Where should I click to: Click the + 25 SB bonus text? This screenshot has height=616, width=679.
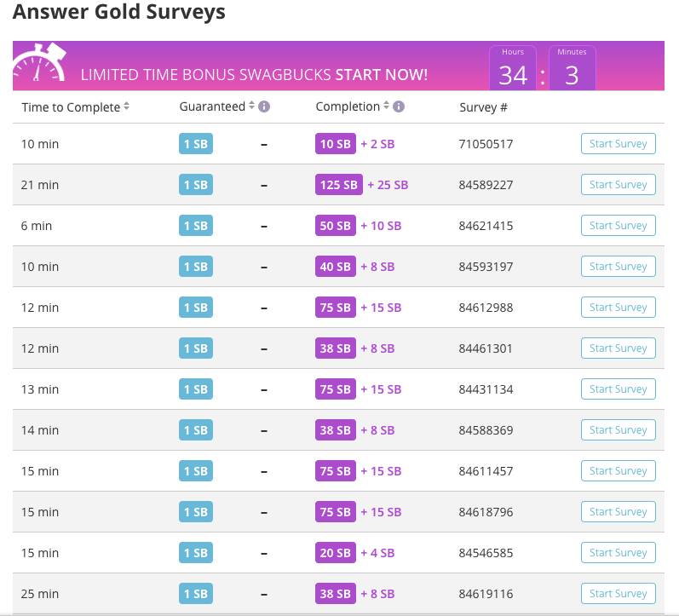tap(388, 185)
